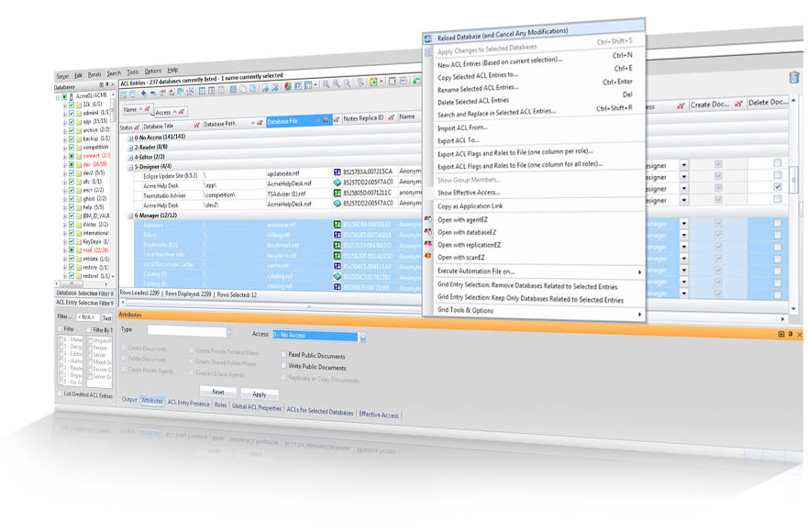This screenshot has height=532, width=808.
Task: Click the zoom-in magnifier toolbar icon
Action: (x=327, y=84)
